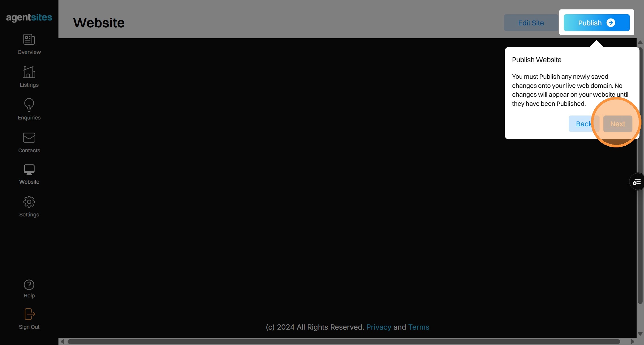Click the vertical scrollbar down arrow
The height and width of the screenshot is (345, 644).
(640, 334)
